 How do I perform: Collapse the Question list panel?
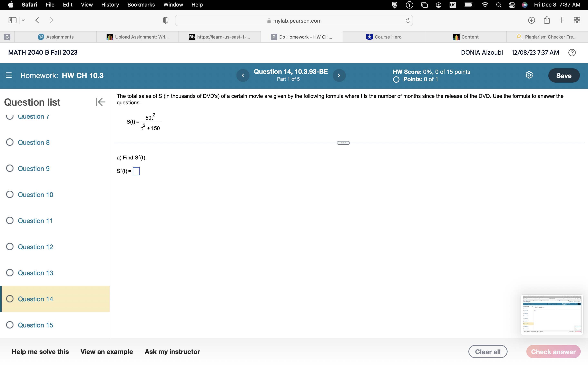pyautogui.click(x=100, y=102)
